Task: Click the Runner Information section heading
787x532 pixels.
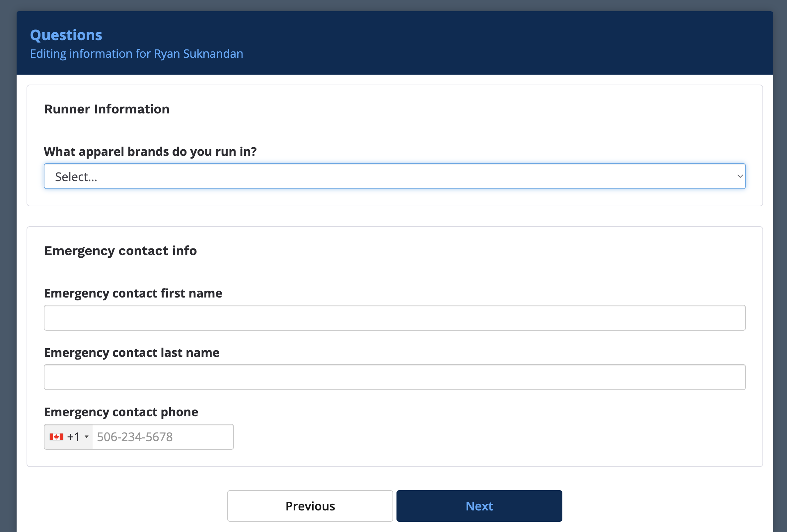Action: point(107,109)
